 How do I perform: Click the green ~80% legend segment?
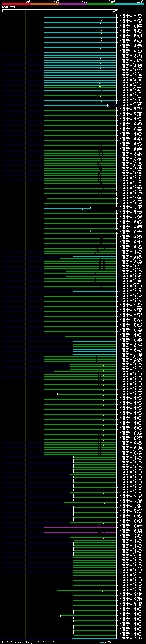[x=101, y=4]
